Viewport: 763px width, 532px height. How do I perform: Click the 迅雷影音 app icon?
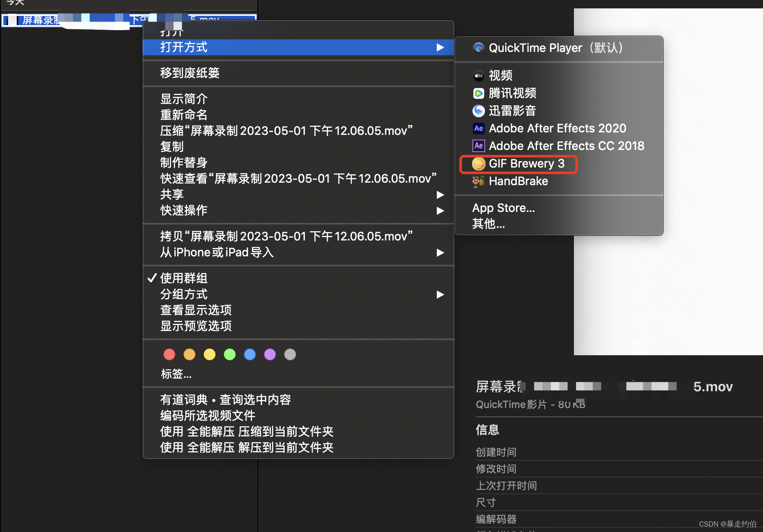coord(478,111)
